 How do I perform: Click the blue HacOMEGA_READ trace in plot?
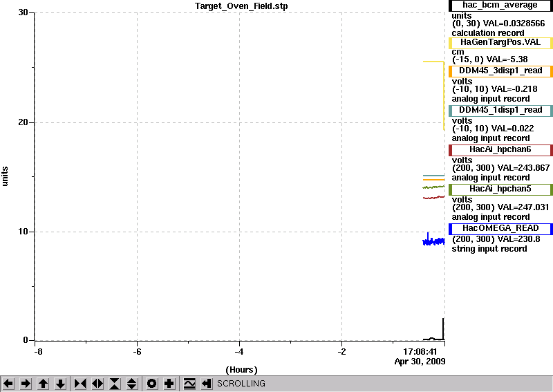point(434,241)
